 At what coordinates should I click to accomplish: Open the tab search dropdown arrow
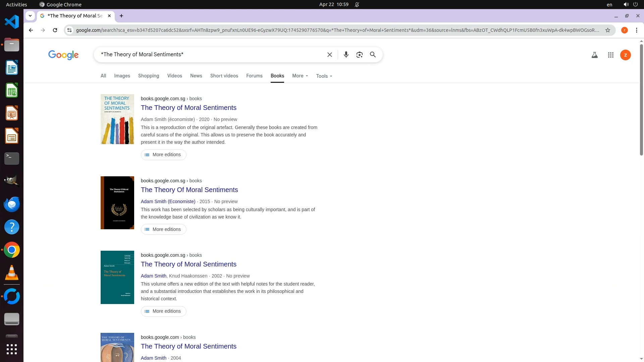pyautogui.click(x=30, y=16)
